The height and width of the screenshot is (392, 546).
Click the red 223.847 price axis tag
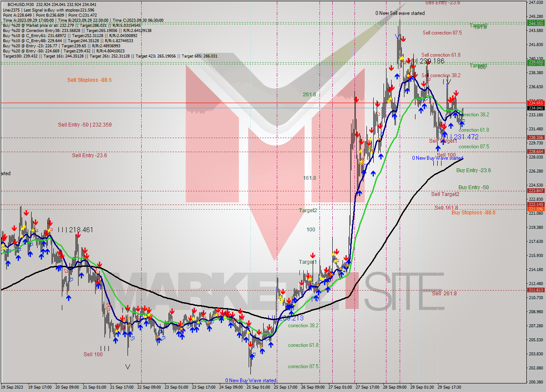536,190
